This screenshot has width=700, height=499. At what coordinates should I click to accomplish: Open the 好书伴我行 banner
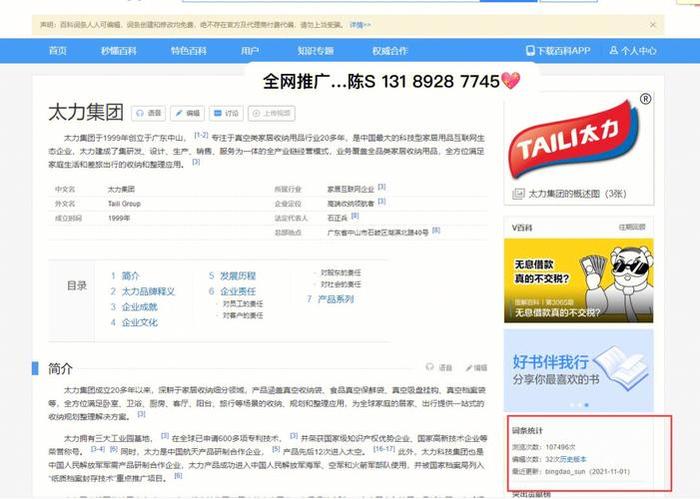pos(579,370)
